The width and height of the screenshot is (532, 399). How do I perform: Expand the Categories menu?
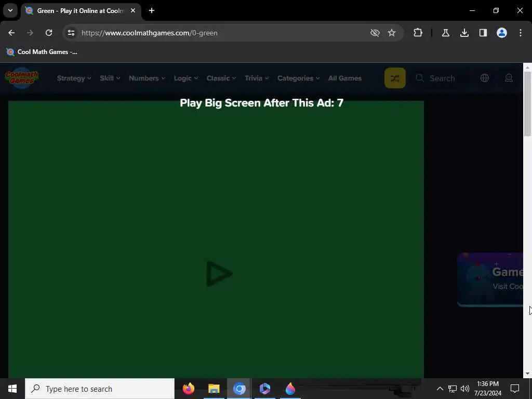click(x=298, y=78)
